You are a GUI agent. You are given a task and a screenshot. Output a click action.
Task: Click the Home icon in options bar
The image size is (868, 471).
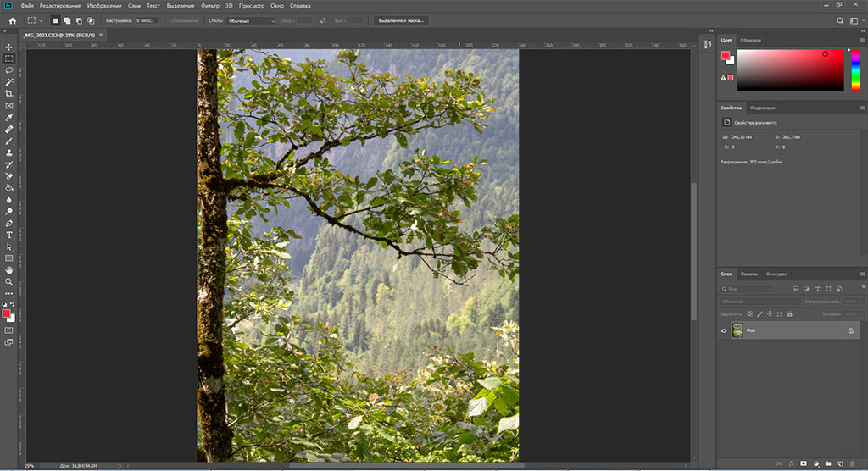click(12, 20)
